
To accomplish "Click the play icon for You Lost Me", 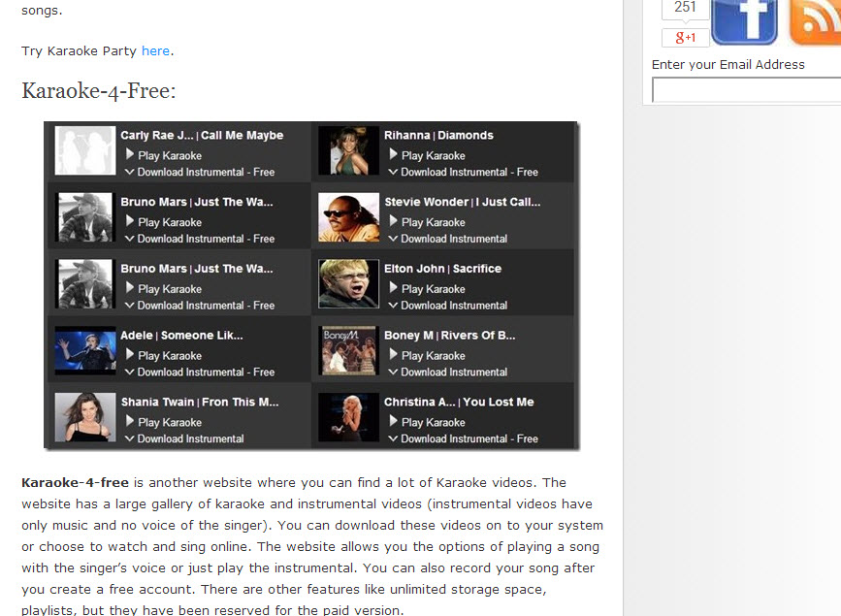I will point(393,421).
